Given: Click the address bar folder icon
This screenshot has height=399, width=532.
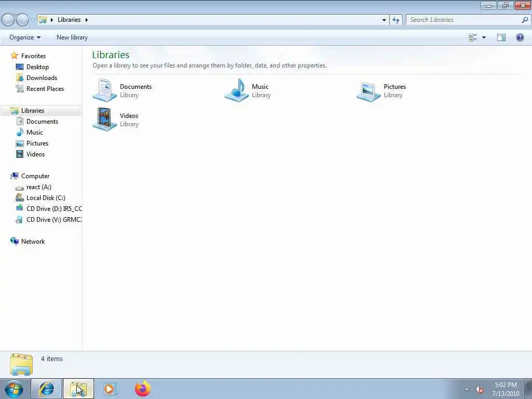Looking at the screenshot, I should 43,20.
